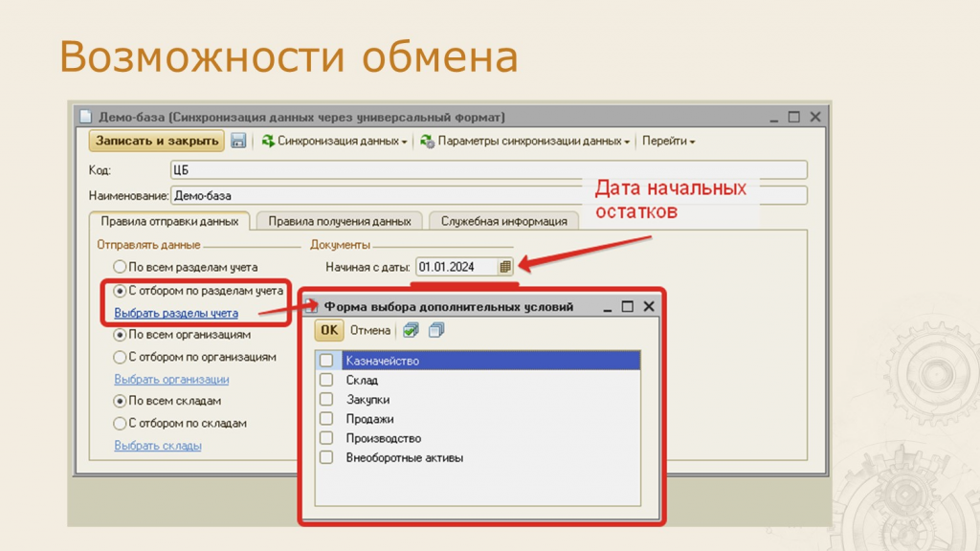Open Выбрать разделы учета link

click(176, 313)
